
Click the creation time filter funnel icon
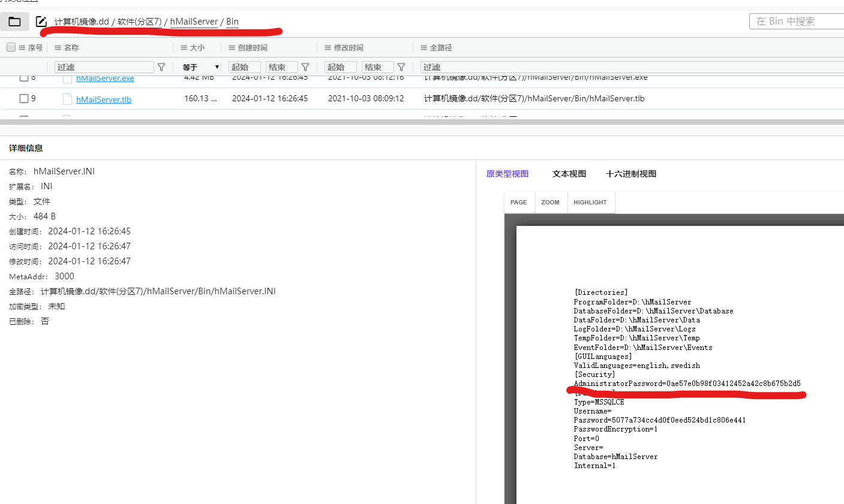point(305,67)
